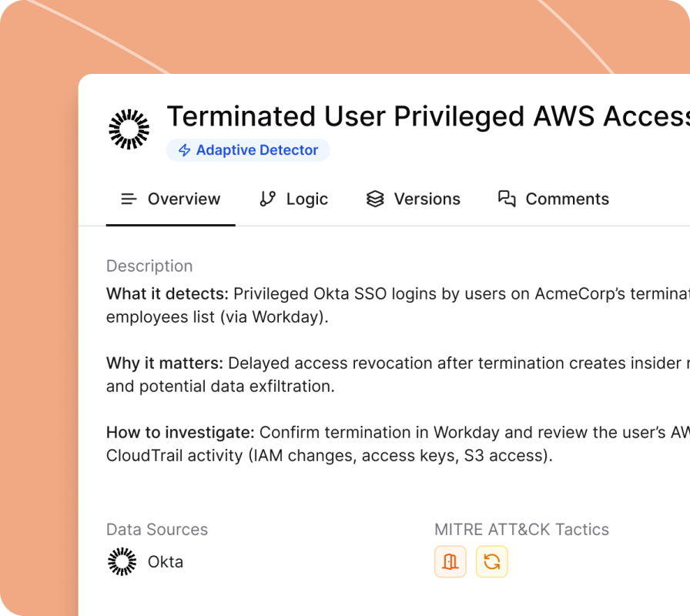
Task: Click the stacked layers icon on Versions
Action: pyautogui.click(x=375, y=199)
